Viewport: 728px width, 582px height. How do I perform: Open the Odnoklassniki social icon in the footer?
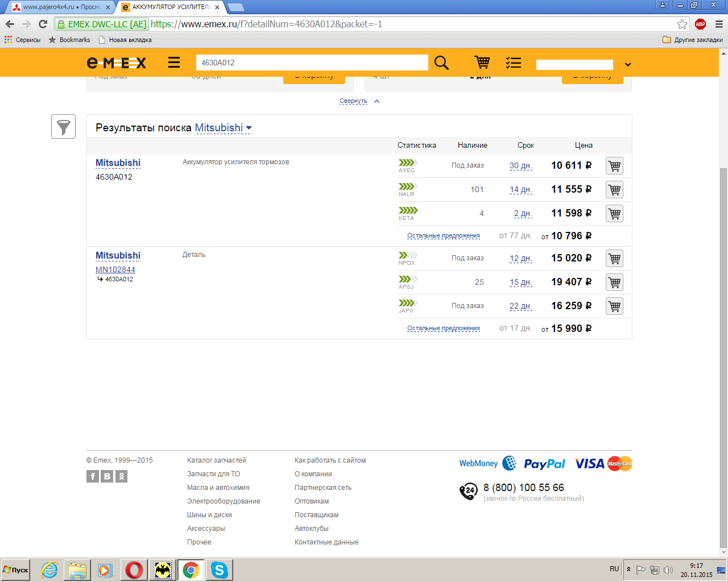click(x=121, y=476)
